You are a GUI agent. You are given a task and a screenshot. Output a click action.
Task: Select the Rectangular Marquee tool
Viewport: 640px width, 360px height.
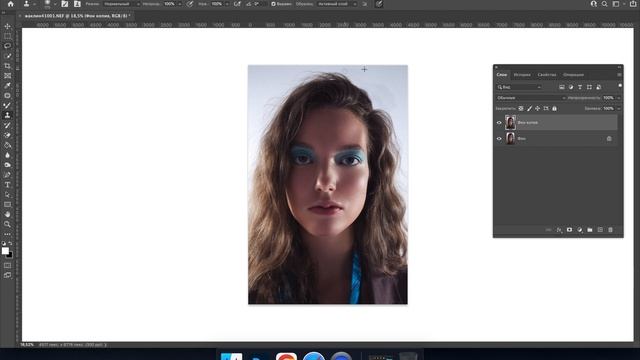click(7, 36)
